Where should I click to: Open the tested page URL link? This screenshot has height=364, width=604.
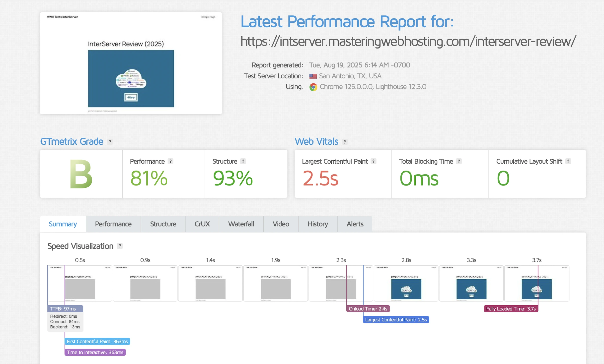pyautogui.click(x=408, y=41)
